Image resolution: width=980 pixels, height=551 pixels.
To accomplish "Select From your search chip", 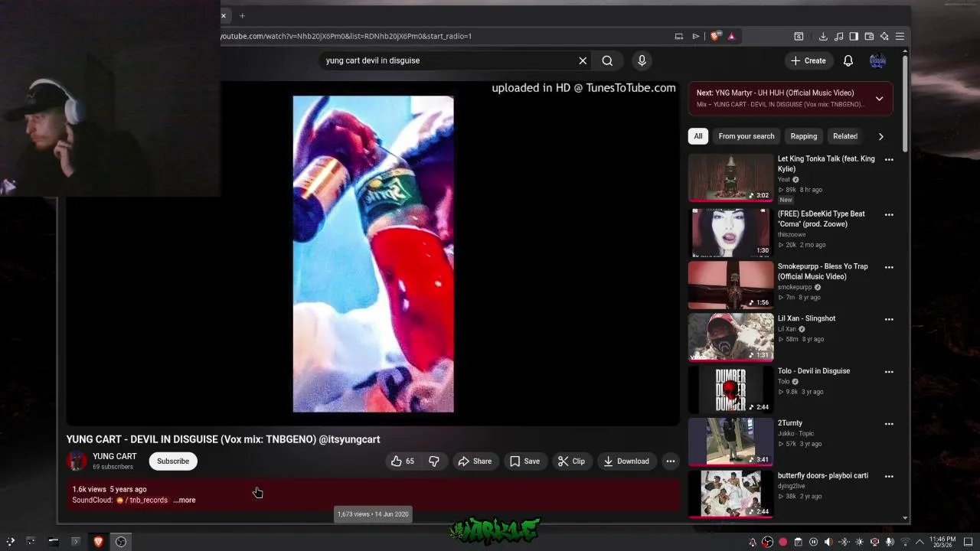I will point(746,136).
